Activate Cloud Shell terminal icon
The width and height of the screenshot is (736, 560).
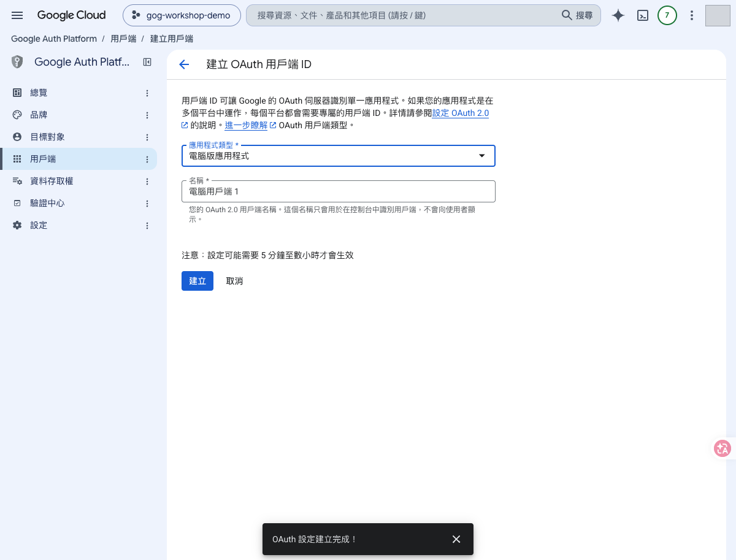pos(643,16)
